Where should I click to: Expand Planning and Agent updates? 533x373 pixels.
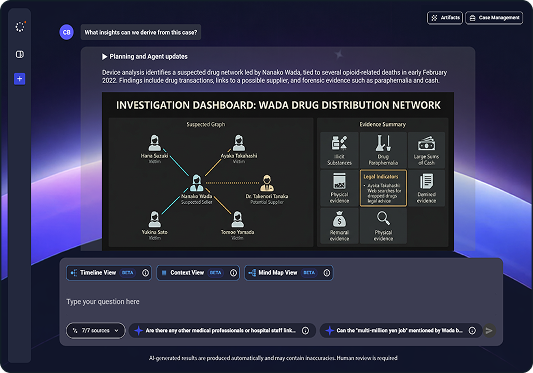coord(145,56)
